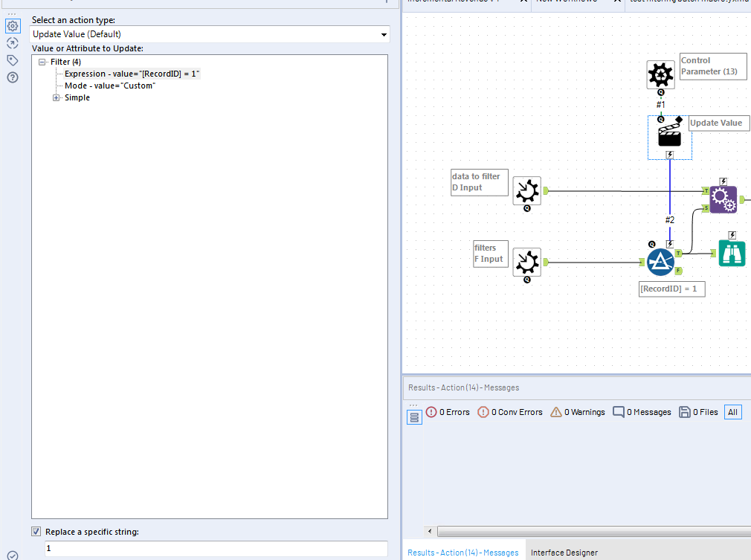
Task: Open the 'data to filter' Macro Input tool
Action: click(x=526, y=191)
